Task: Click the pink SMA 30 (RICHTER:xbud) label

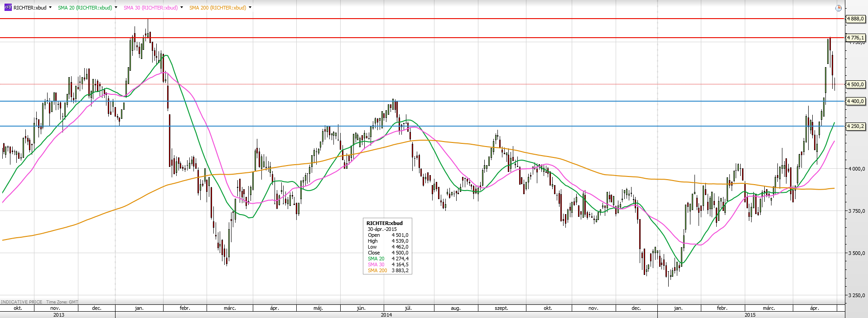Action: [x=150, y=8]
